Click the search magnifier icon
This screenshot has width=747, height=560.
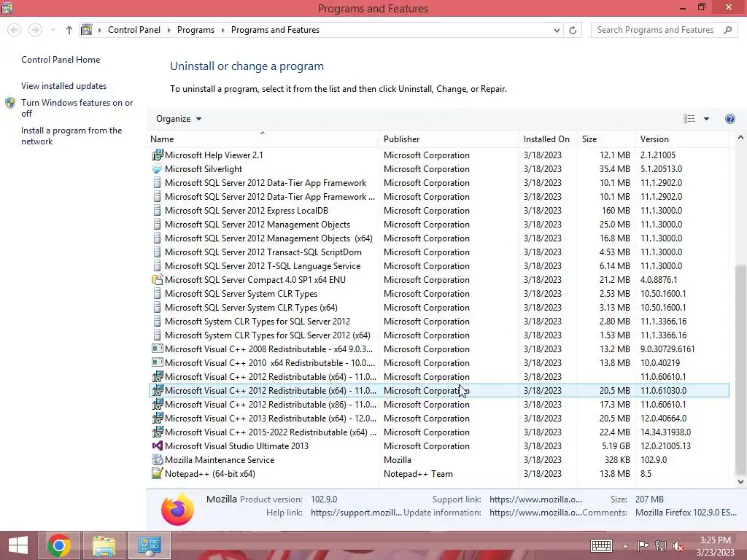727,30
